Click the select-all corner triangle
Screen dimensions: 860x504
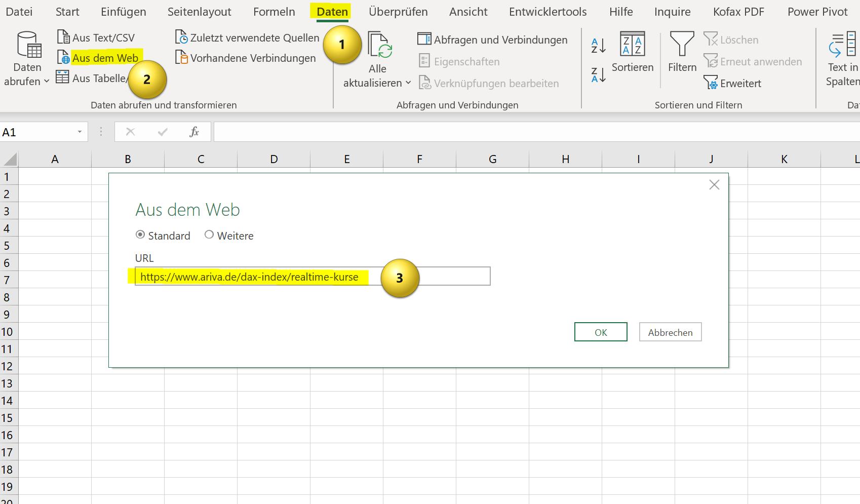pos(10,159)
